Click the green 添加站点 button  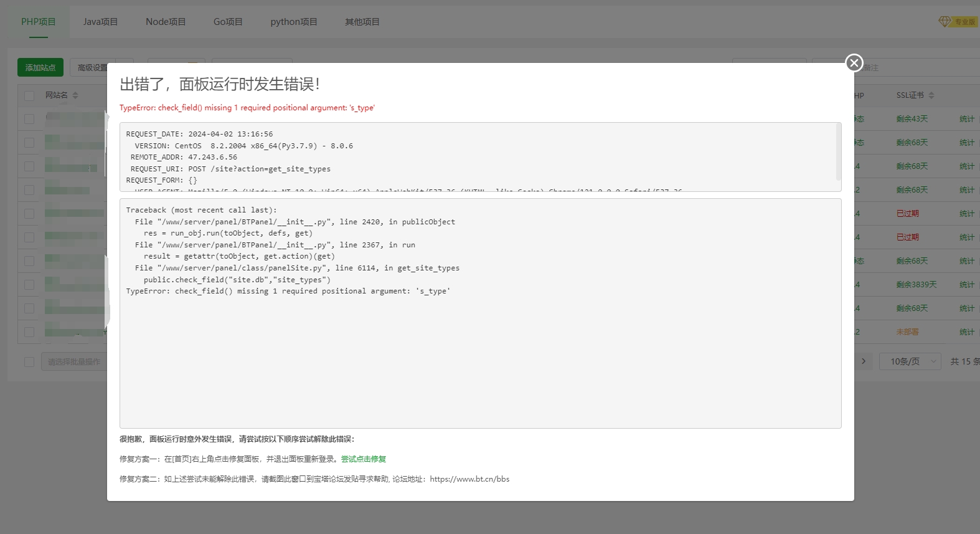coord(40,67)
